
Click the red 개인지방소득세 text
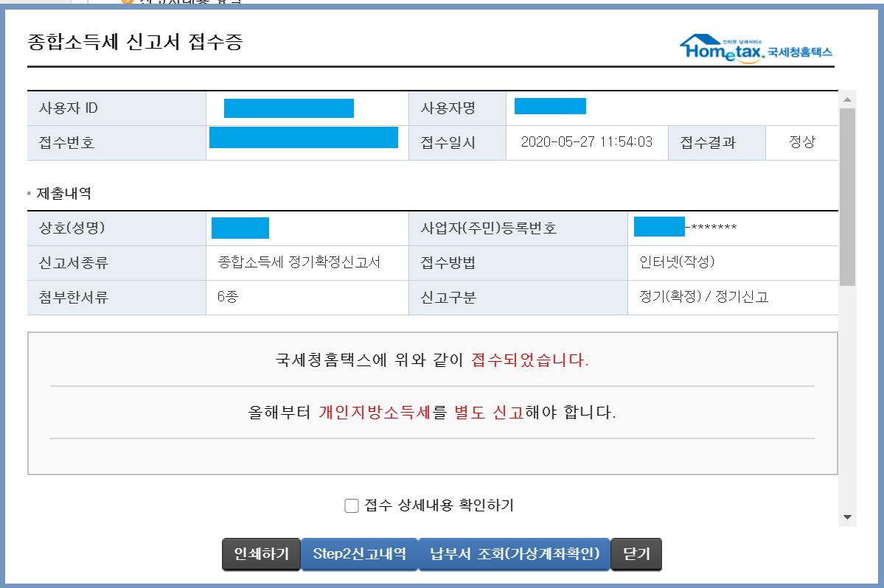(375, 412)
